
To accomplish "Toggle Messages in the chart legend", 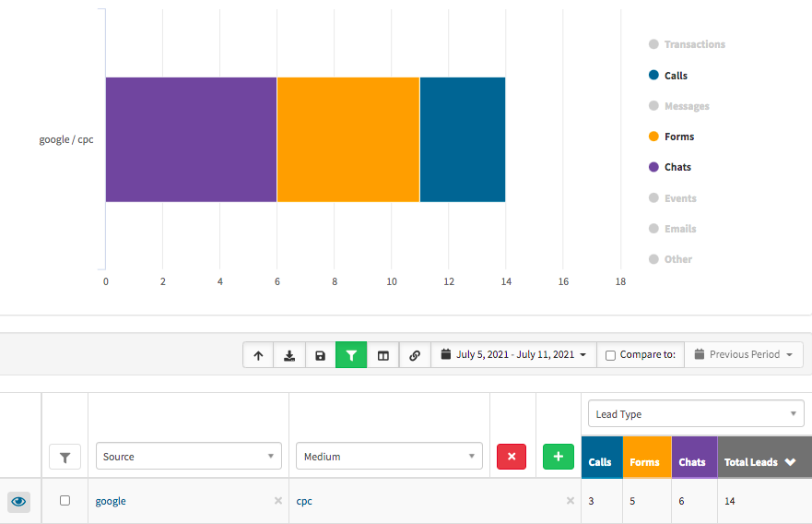I will click(679, 106).
